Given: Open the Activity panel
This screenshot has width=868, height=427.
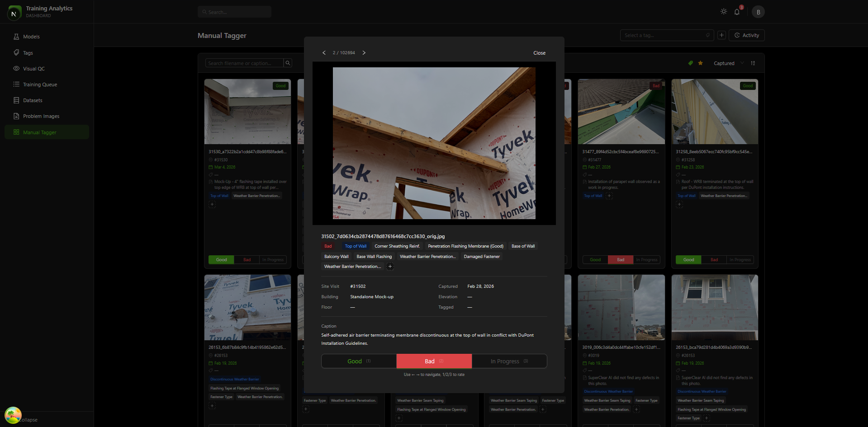Looking at the screenshot, I should (x=746, y=35).
